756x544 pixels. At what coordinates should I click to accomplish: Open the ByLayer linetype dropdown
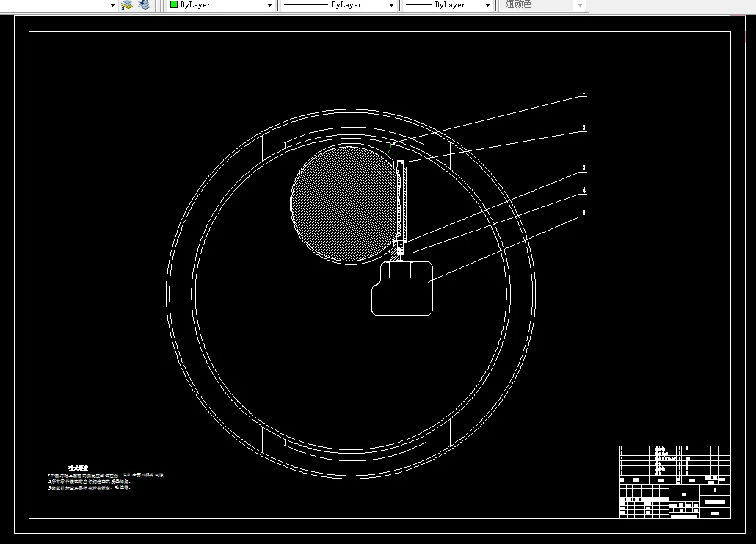coord(339,5)
